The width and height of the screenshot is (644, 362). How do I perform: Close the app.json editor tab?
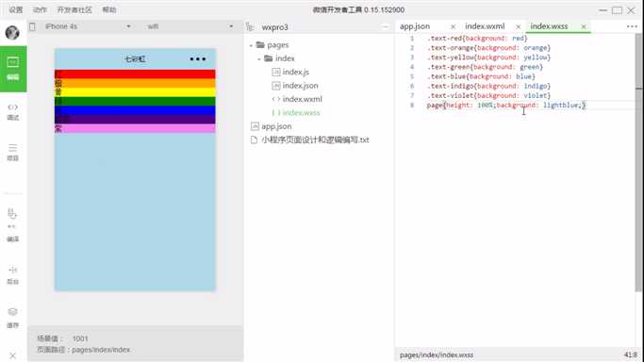point(453,26)
